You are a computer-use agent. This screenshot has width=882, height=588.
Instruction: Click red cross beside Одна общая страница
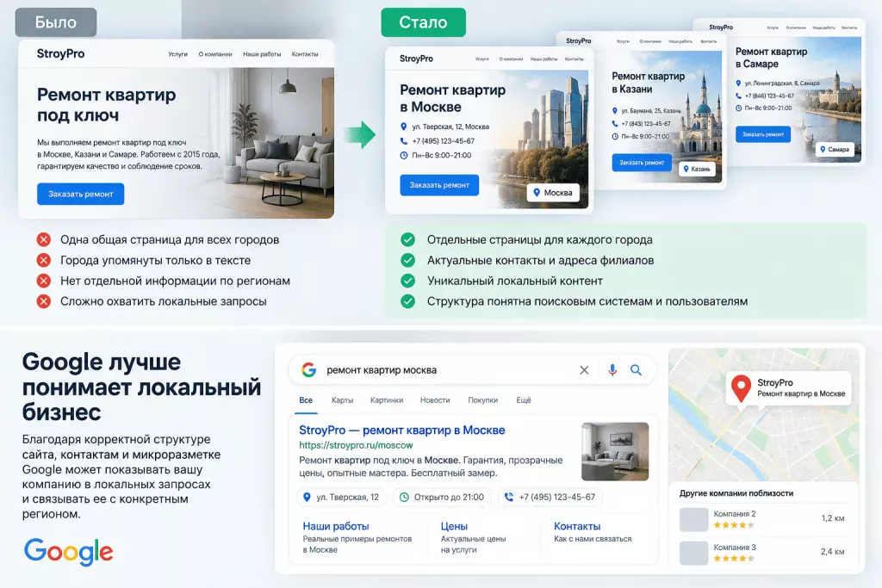coord(43,239)
